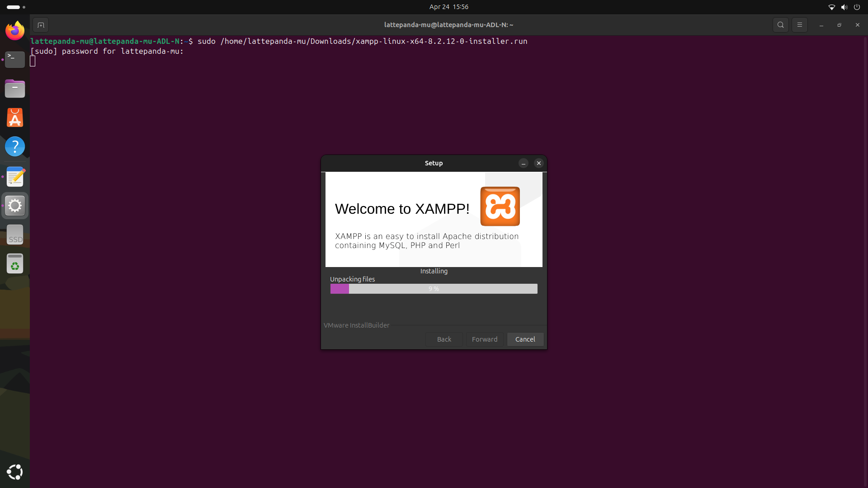Viewport: 868px width, 488px height.
Task: Add a new terminal tab
Action: click(x=41, y=25)
